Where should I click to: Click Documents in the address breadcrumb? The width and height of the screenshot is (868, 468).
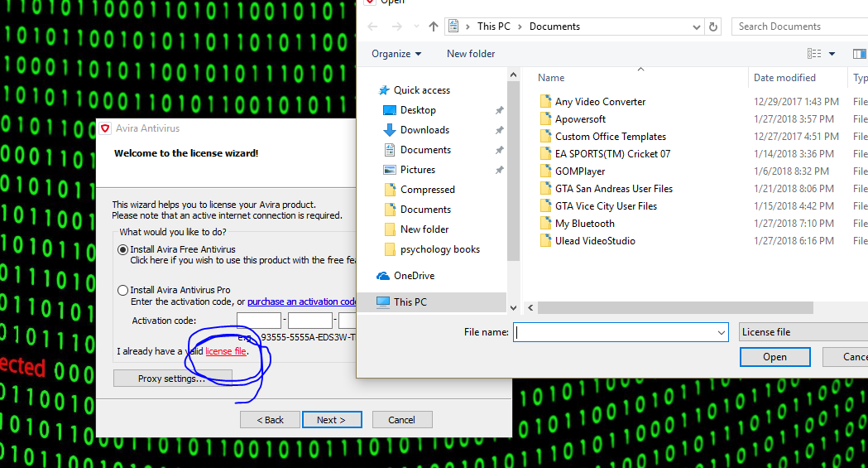554,27
